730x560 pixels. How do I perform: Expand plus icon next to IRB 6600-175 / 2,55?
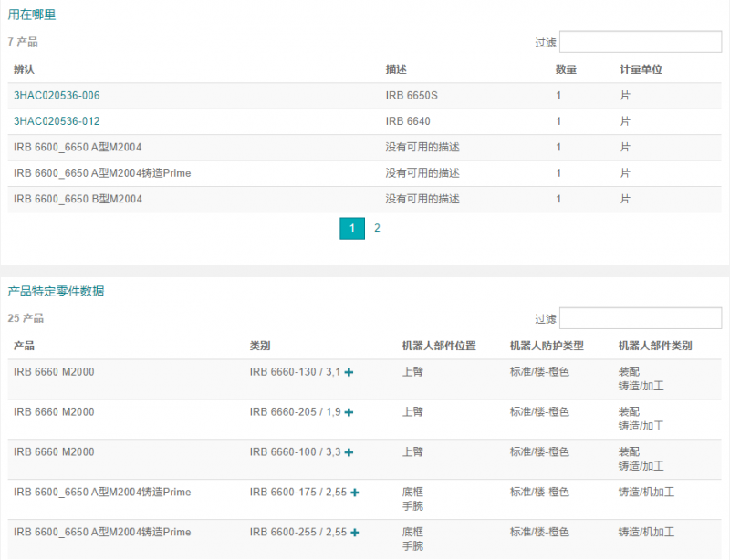(355, 493)
